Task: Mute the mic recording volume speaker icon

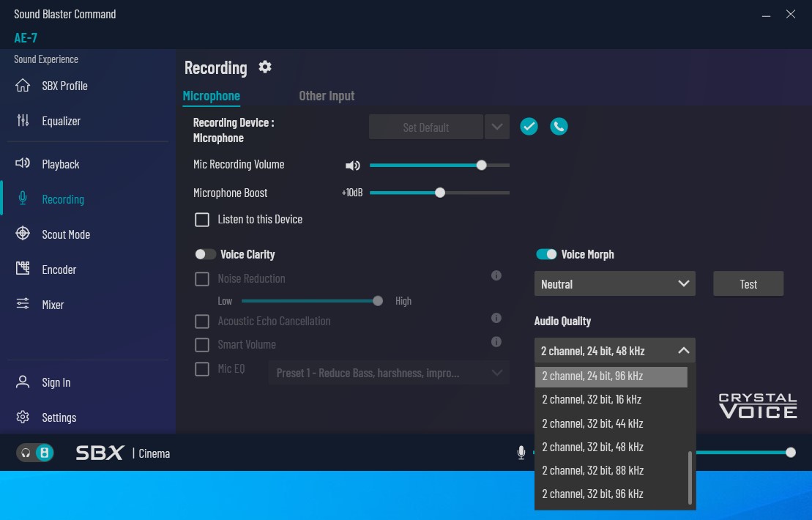Action: point(353,166)
